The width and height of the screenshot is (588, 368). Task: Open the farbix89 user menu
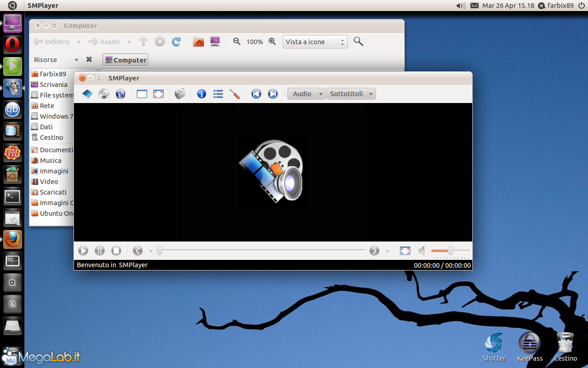[x=556, y=6]
